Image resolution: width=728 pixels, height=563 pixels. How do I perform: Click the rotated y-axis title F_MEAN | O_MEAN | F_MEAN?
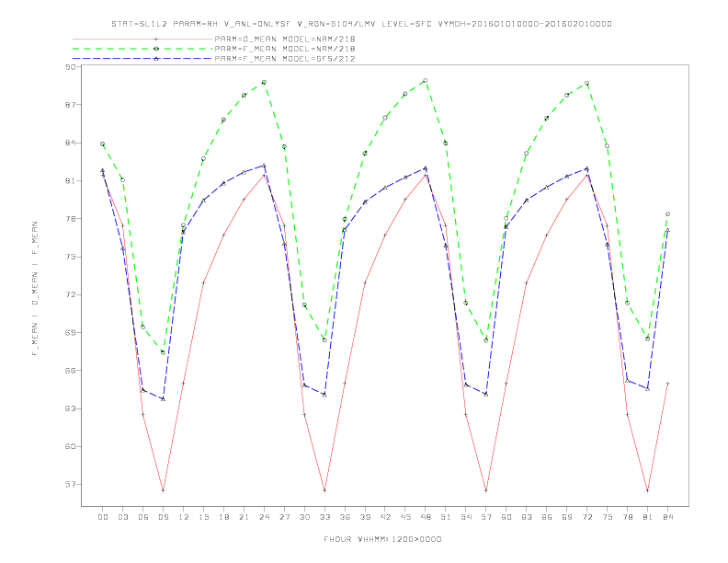[x=35, y=289]
